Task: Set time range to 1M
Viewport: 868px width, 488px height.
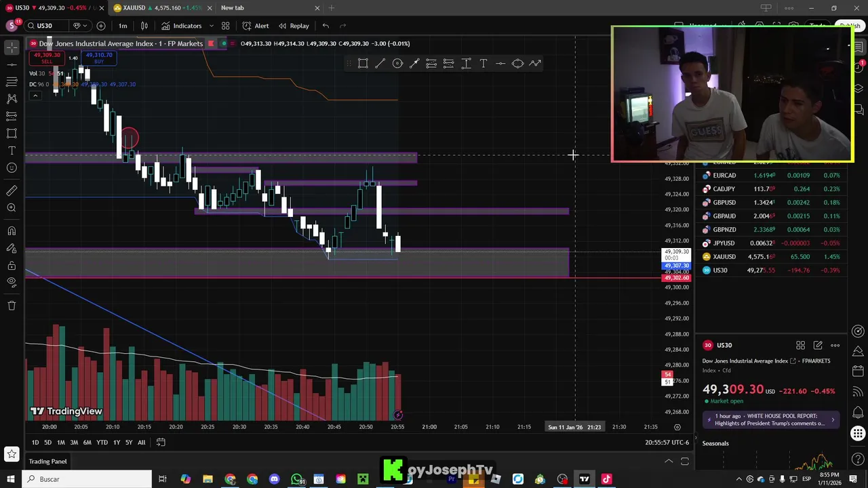Action: coord(61,443)
